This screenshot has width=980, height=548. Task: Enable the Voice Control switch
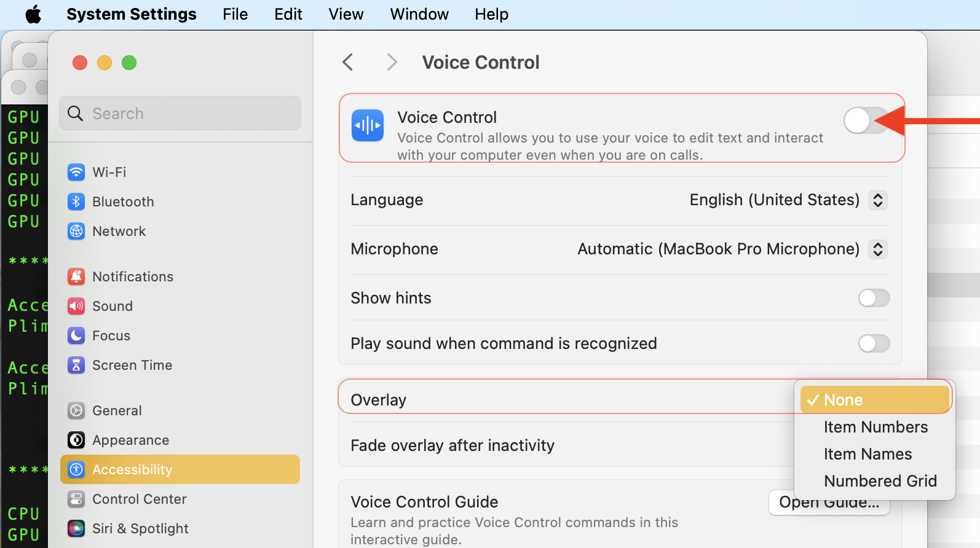[x=866, y=121]
